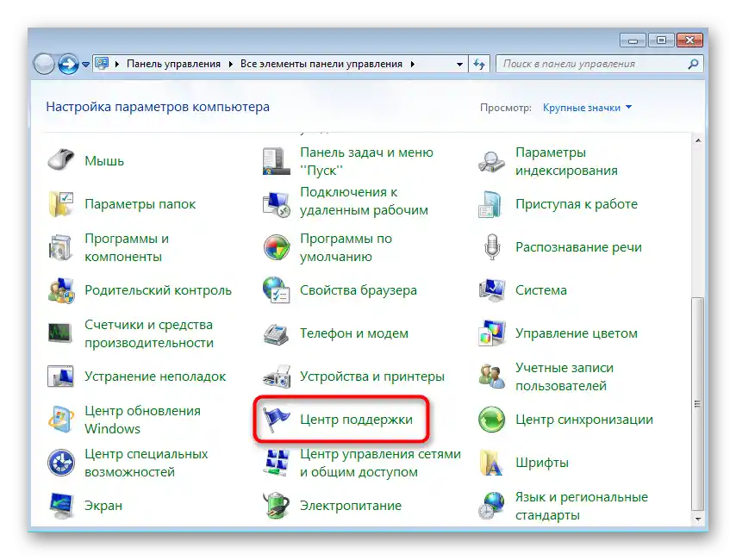
Task: Open the Панель задач и меню Пуск icon
Action: [x=276, y=160]
